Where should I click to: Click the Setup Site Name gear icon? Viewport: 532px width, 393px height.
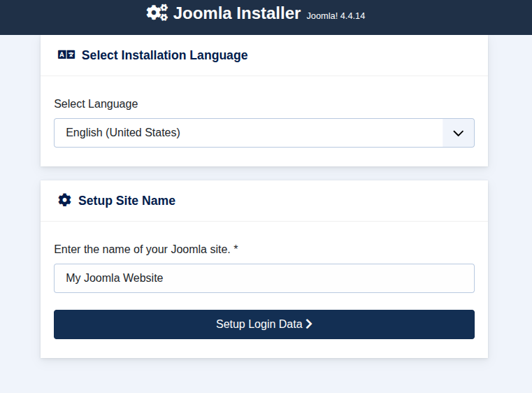64,200
